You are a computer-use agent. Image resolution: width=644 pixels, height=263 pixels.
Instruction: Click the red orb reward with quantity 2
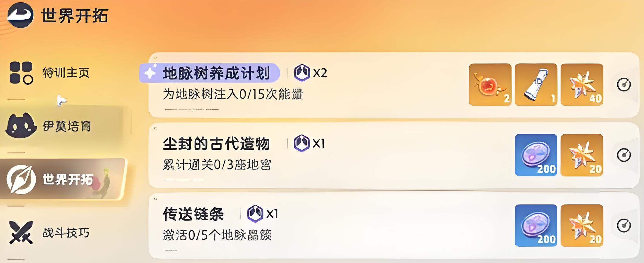click(x=490, y=85)
